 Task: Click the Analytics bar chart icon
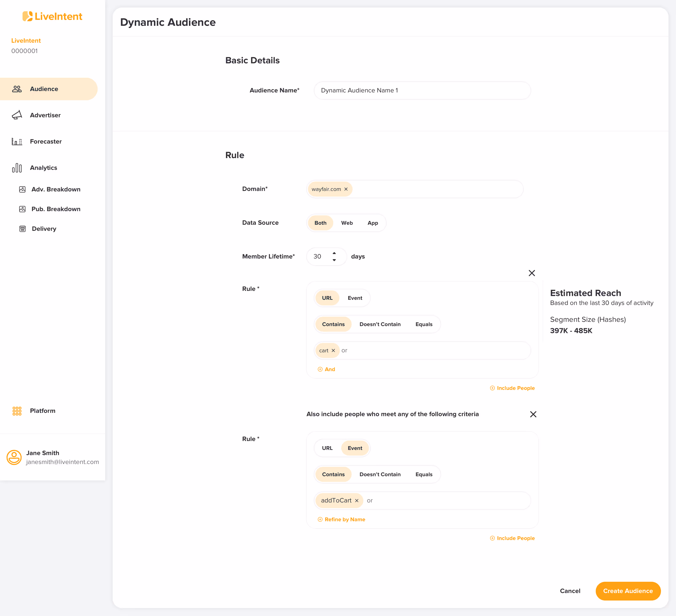(17, 167)
